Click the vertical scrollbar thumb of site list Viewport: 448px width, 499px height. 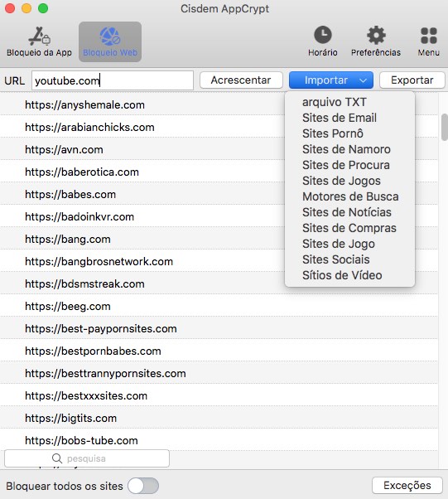pos(444,127)
